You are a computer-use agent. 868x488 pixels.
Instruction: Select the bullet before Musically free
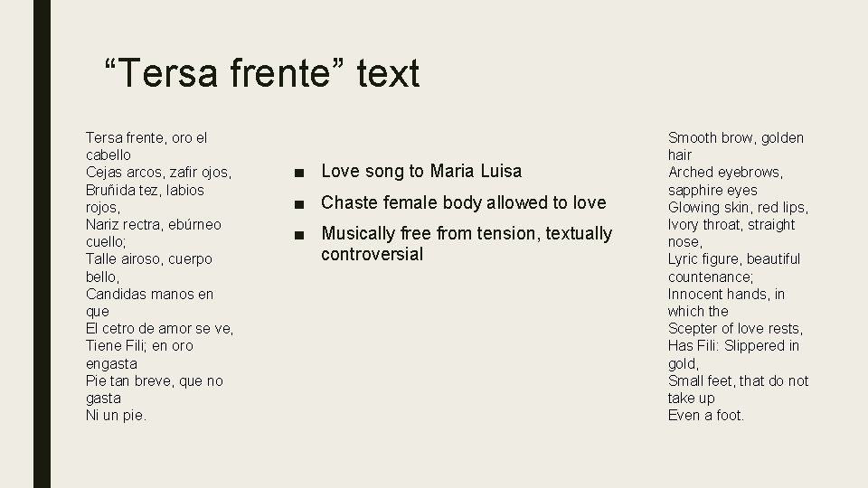click(299, 236)
